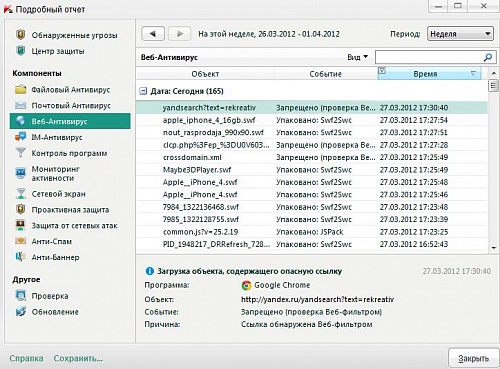Select Файловый Антивирус folder icon
Image resolution: width=500 pixels, height=369 pixels.
[21, 89]
